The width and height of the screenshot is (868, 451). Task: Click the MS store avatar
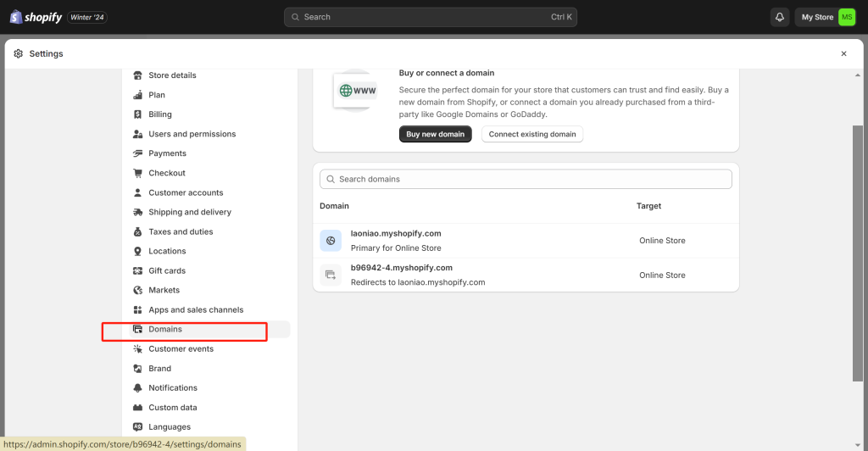(847, 17)
